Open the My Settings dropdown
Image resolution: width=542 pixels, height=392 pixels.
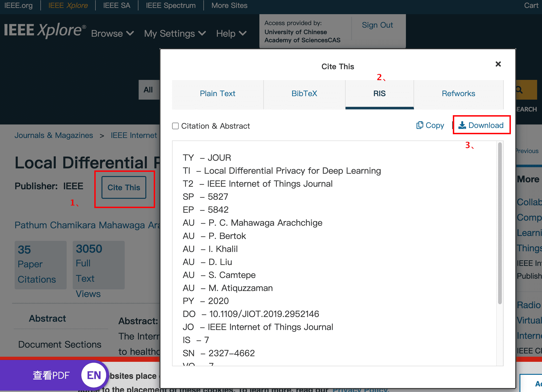click(x=174, y=33)
